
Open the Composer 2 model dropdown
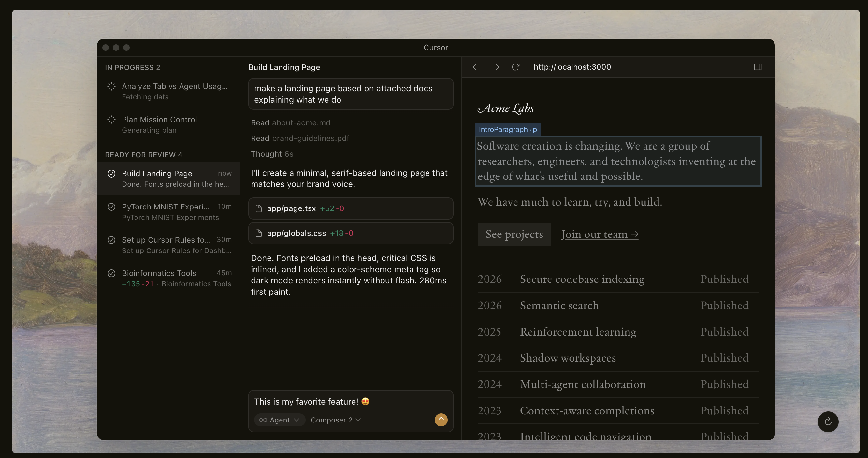336,420
